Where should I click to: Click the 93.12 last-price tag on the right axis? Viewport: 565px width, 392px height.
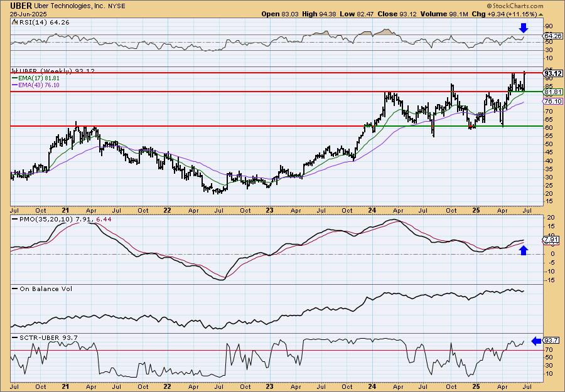tap(553, 73)
